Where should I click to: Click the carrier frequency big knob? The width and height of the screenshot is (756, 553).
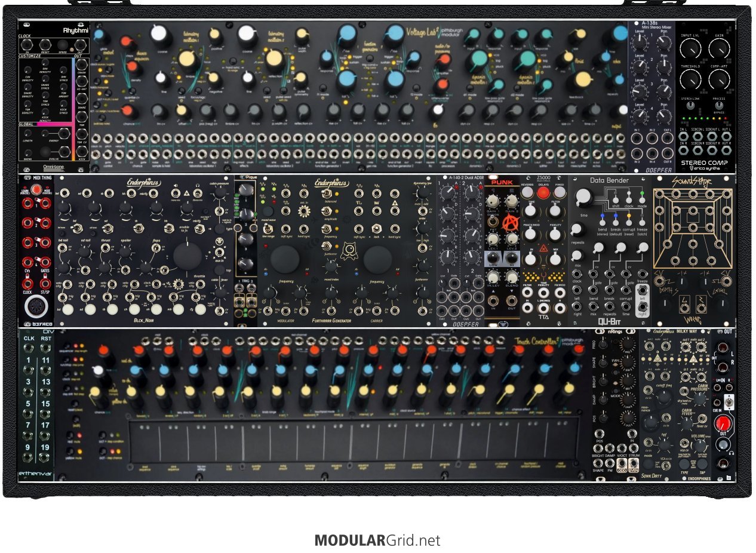click(x=377, y=260)
